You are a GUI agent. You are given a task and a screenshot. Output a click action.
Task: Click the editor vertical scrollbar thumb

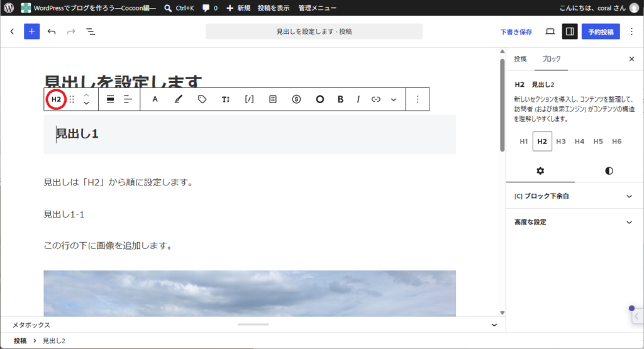pos(502,105)
